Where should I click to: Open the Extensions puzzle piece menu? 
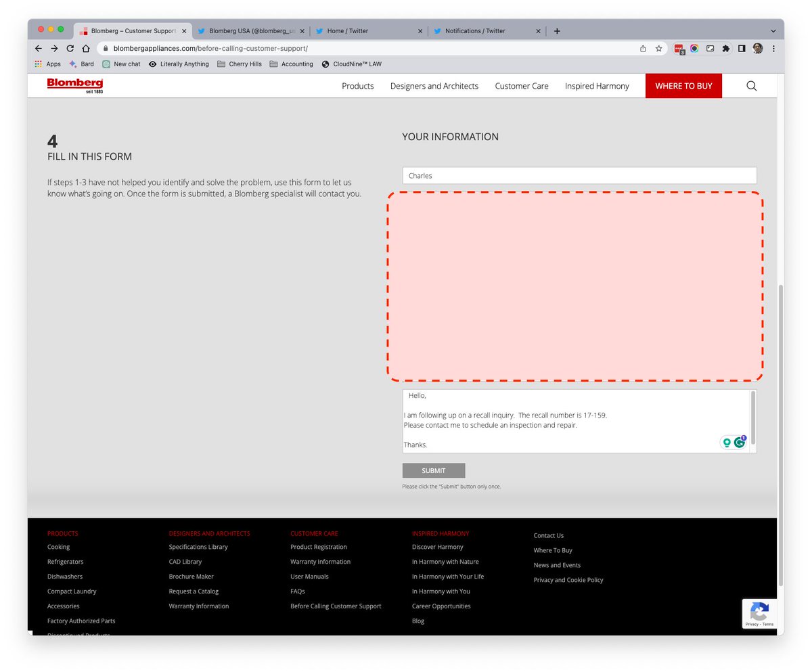726,49
